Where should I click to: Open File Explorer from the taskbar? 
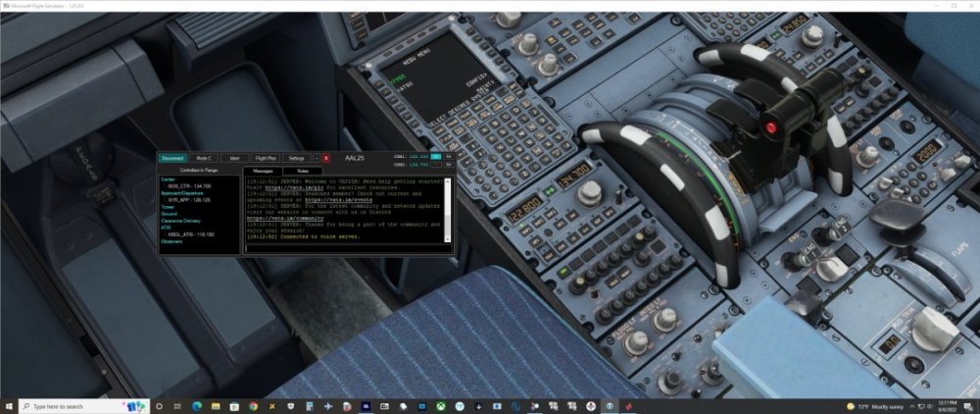[x=216, y=406]
